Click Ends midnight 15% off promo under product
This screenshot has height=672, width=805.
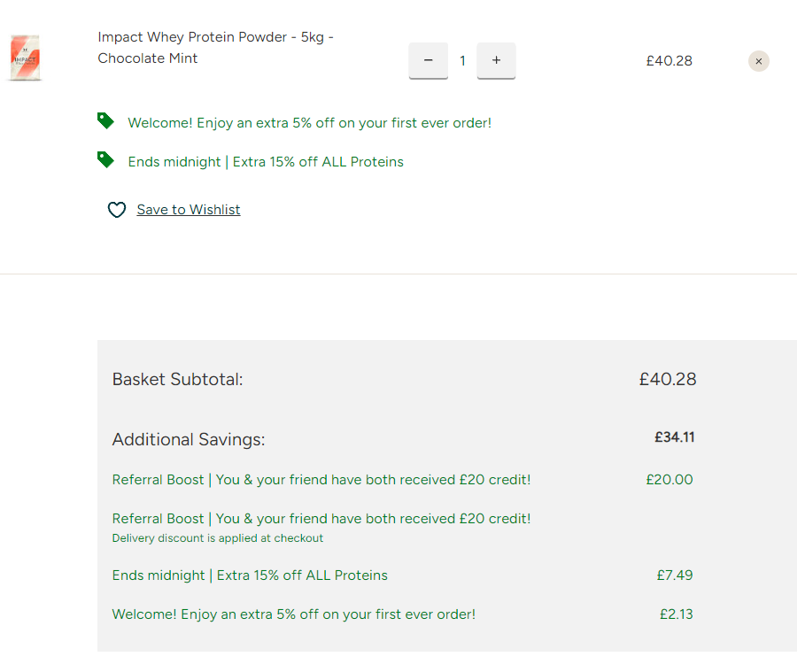266,162
